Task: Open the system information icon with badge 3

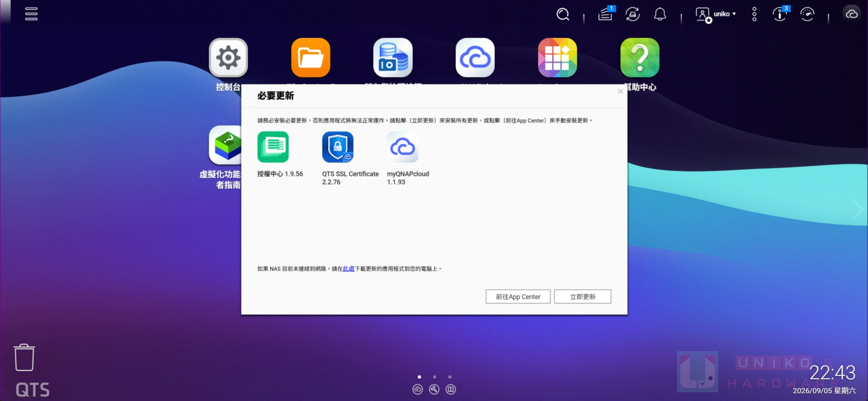Action: tap(781, 14)
